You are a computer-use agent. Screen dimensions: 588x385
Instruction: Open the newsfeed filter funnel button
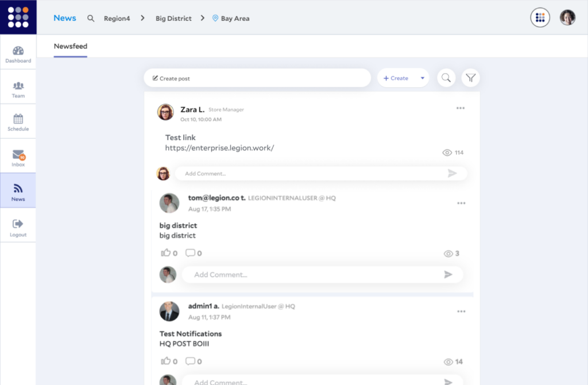(x=471, y=78)
